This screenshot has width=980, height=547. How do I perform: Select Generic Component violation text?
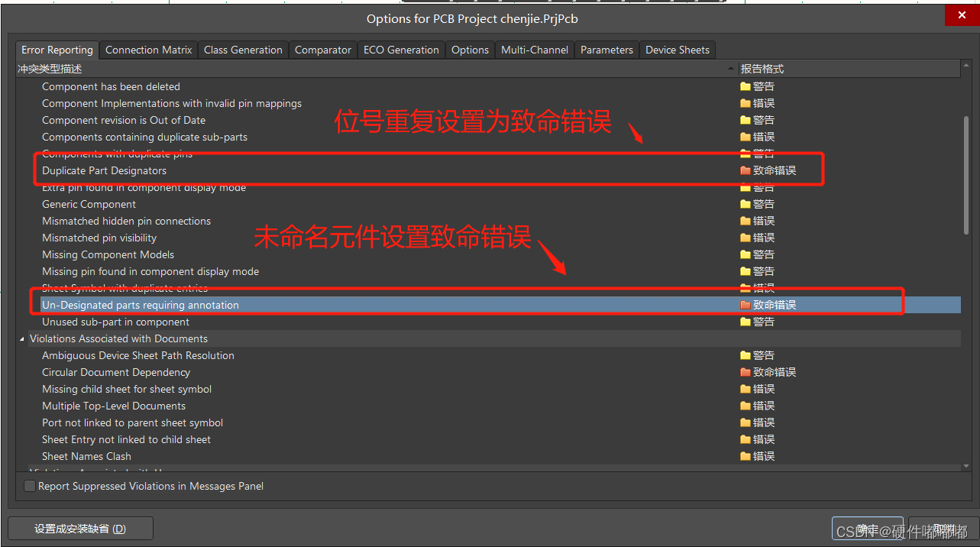tap(89, 204)
